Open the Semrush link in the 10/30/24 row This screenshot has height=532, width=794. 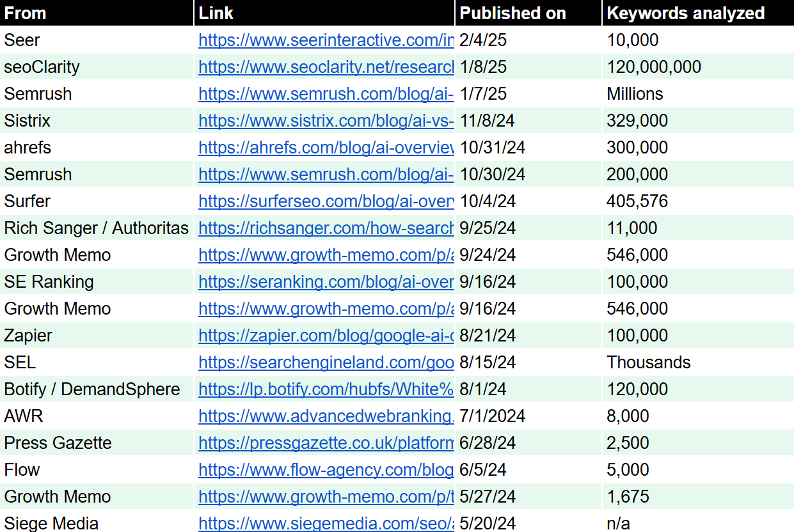(x=326, y=175)
